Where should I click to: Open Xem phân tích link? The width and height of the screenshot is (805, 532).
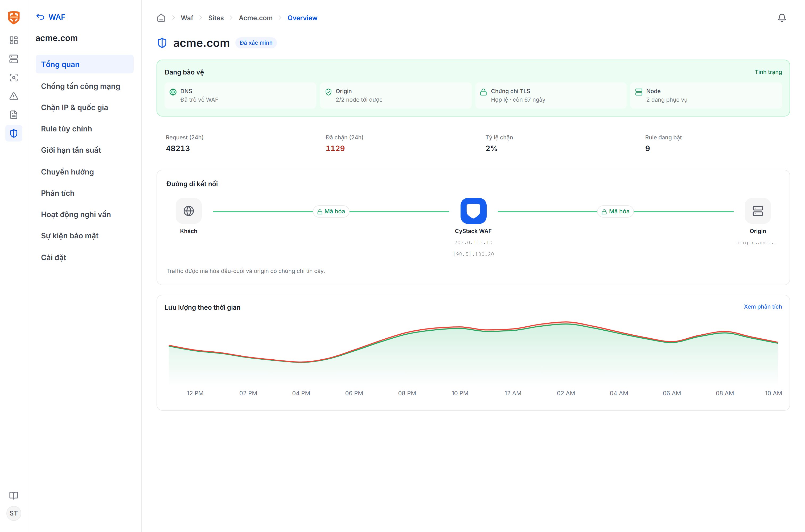763,307
